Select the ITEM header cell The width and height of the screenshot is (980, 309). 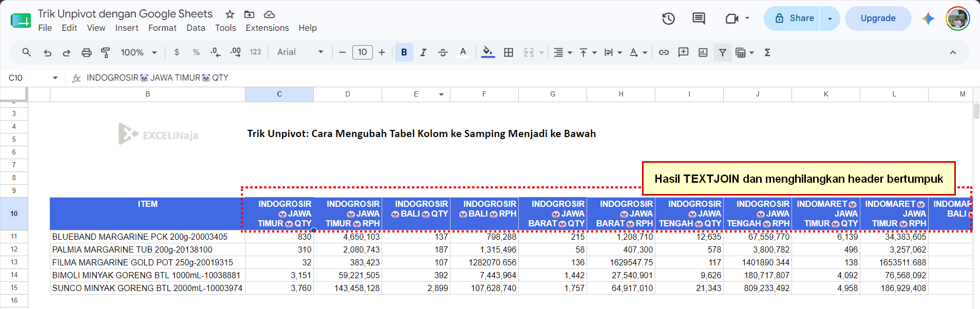pyautogui.click(x=147, y=214)
